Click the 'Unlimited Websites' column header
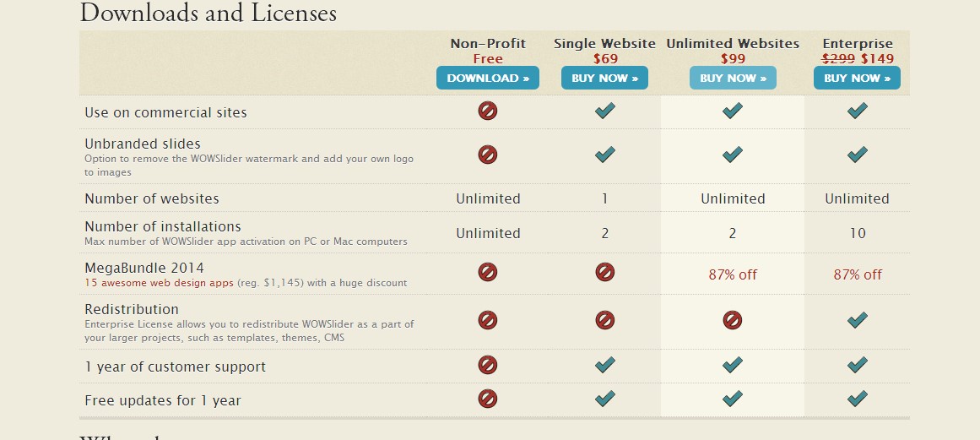Screen dimensions: 980x440 coord(733,44)
